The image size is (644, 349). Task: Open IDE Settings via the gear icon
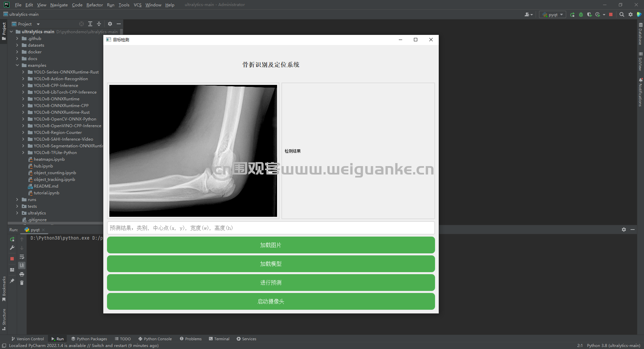tap(631, 14)
